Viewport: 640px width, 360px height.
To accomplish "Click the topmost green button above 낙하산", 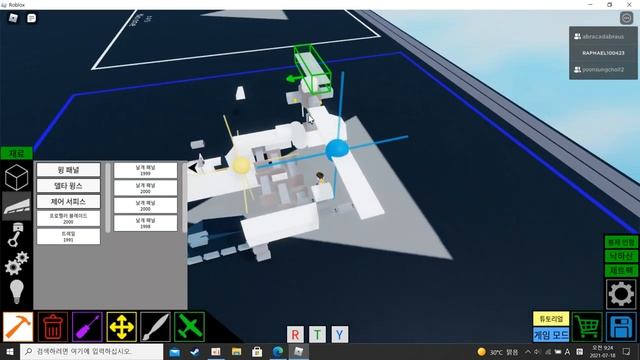I will [621, 242].
